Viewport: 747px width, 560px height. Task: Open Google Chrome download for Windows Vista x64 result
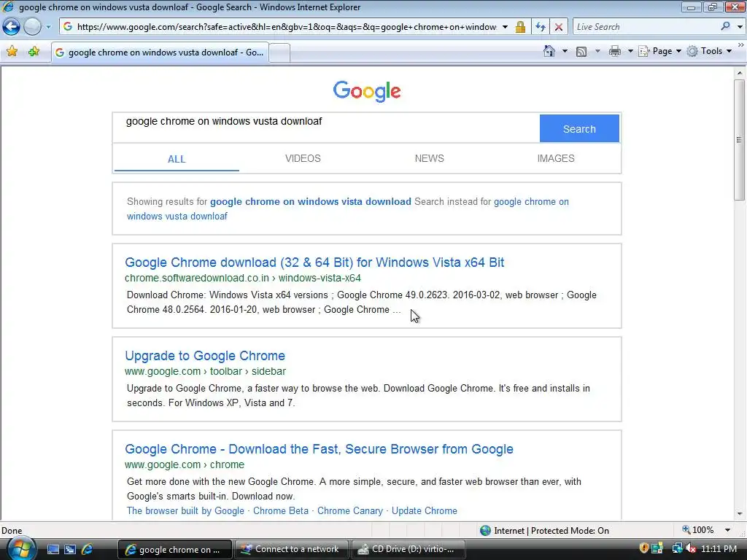(x=314, y=262)
